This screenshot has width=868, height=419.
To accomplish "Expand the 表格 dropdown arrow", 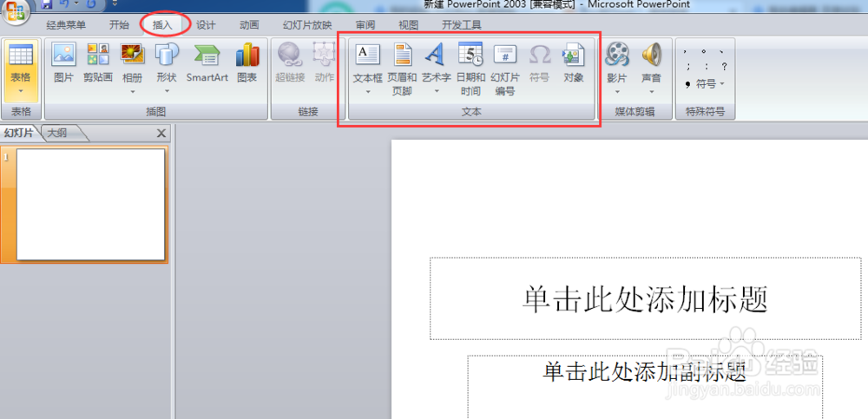I will click(x=21, y=91).
